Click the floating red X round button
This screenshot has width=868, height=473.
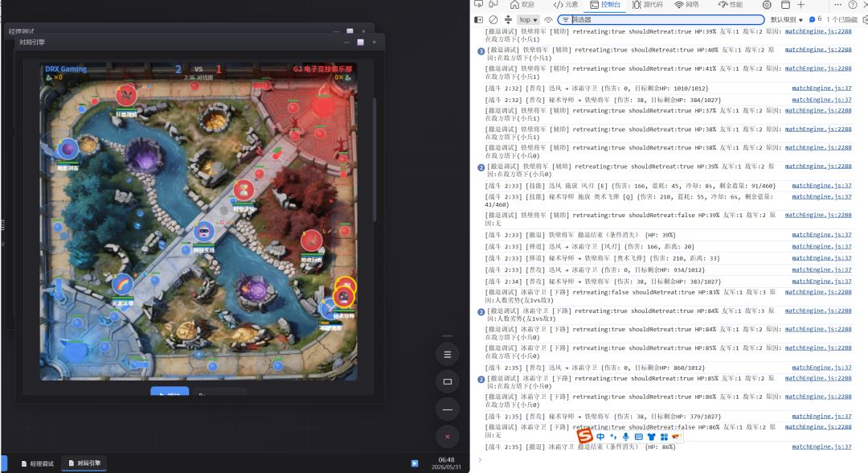click(448, 437)
